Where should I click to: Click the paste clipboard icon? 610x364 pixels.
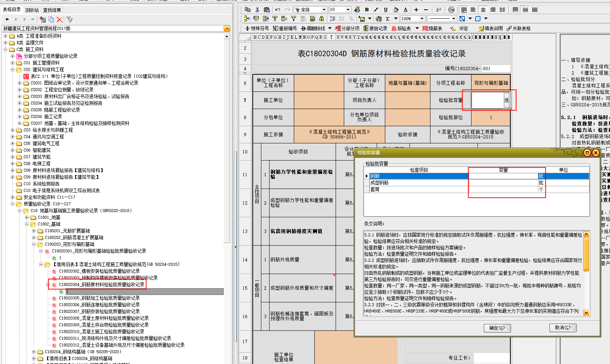tap(267, 10)
